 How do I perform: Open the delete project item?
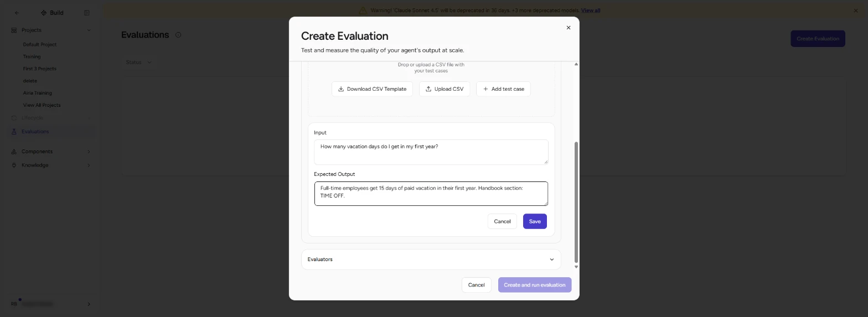(30, 81)
